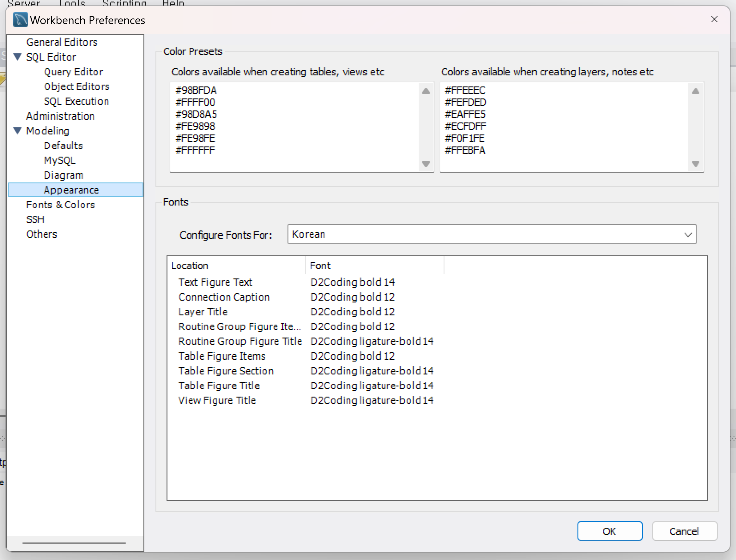Collapse the SQL Editor tree node

tap(18, 57)
